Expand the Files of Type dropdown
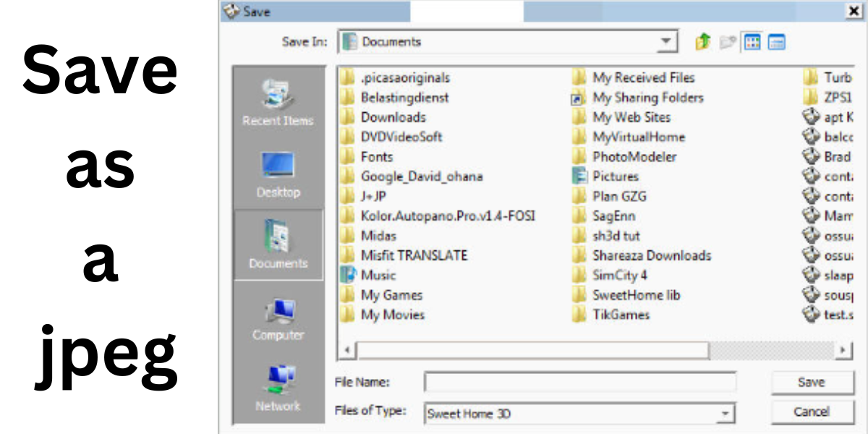The image size is (868, 434). point(724,414)
